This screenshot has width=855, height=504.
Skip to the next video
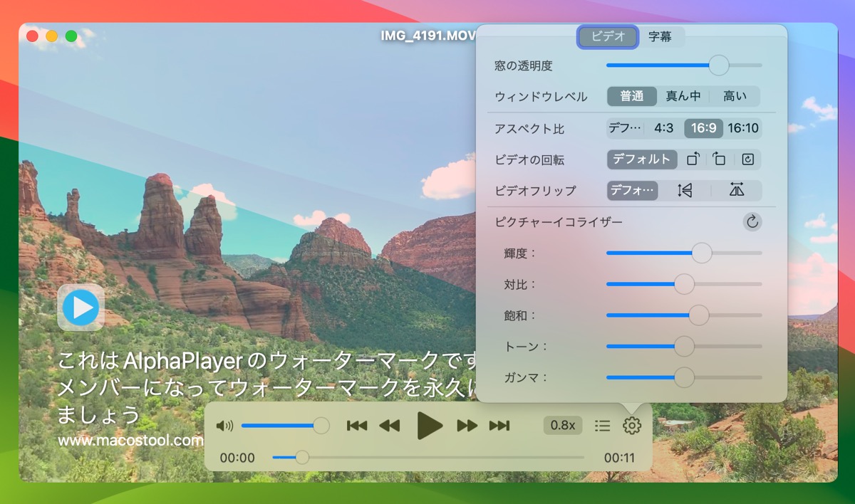click(x=501, y=424)
